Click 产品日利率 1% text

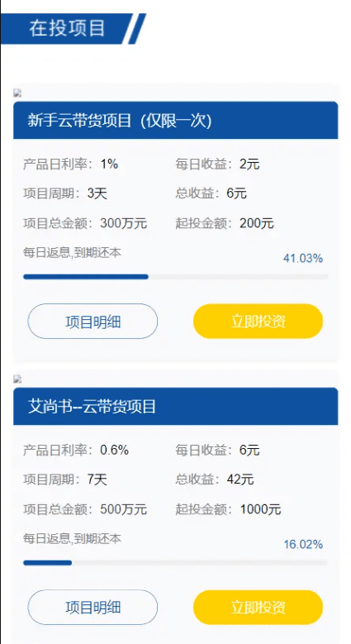click(x=70, y=165)
